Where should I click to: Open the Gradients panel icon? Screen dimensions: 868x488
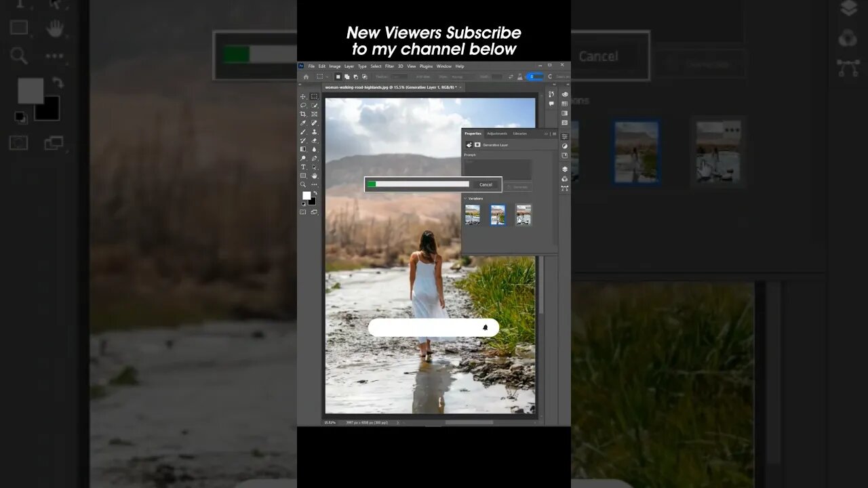[x=565, y=113]
